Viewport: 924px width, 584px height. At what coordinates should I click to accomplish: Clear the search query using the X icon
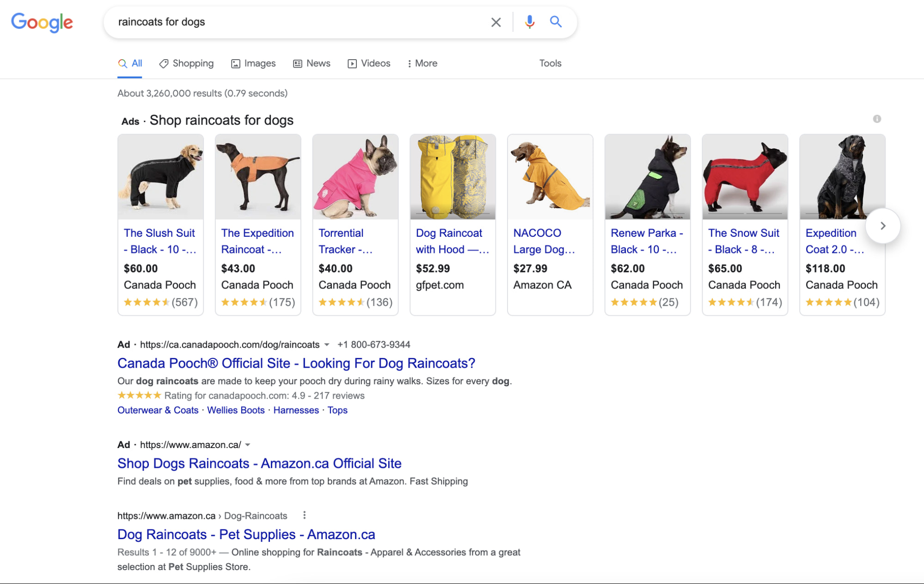pos(496,22)
